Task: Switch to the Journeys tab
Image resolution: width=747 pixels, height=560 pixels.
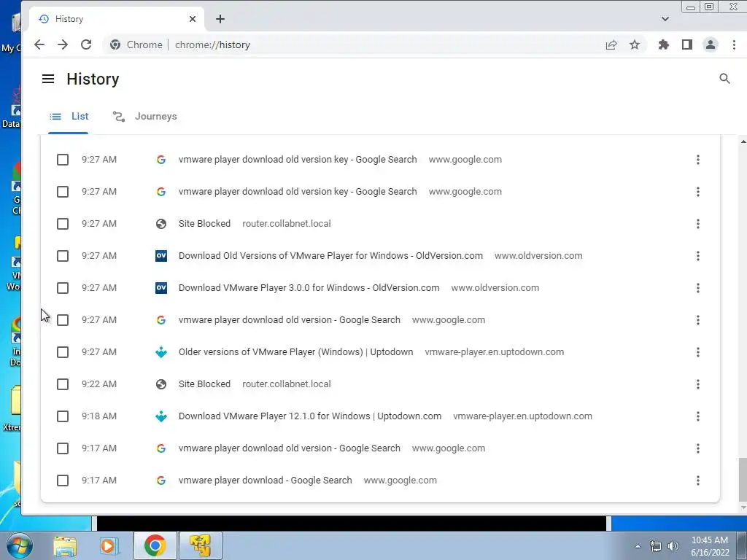Action: coord(145,116)
